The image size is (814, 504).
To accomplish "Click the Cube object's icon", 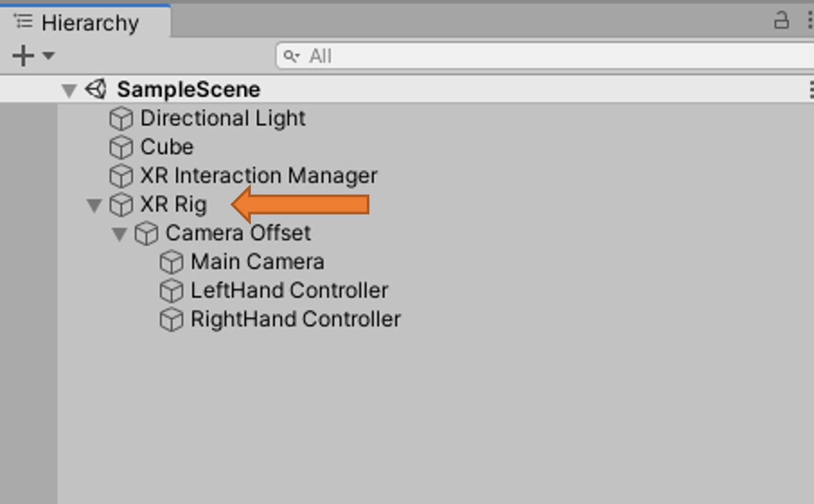I will tap(121, 147).
